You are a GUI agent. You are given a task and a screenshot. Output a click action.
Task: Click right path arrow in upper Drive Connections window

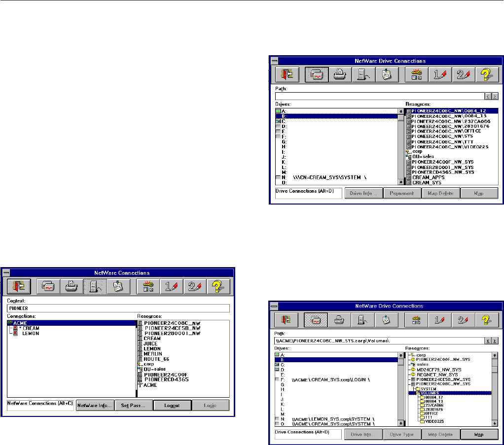495,96
